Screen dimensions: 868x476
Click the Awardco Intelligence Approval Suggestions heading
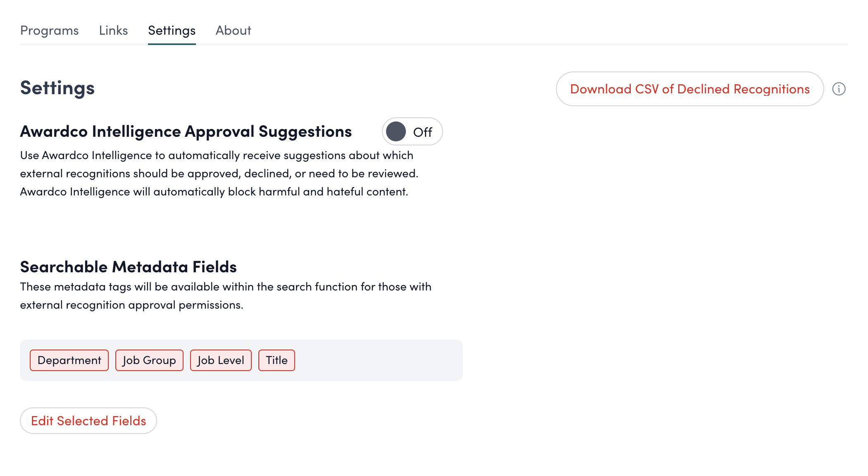[x=186, y=131]
